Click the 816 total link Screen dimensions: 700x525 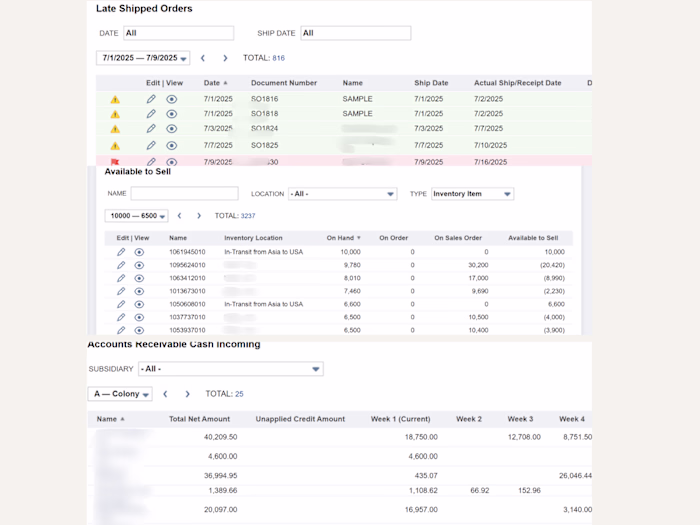tap(279, 58)
